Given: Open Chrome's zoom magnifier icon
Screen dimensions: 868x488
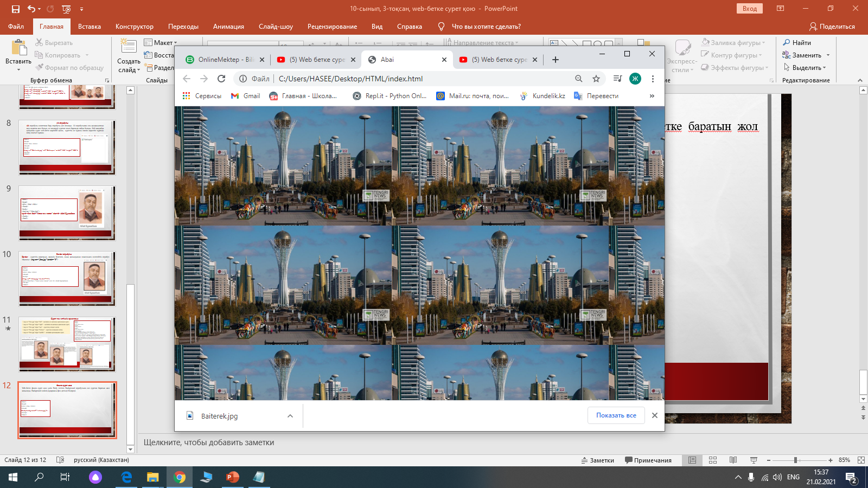Looking at the screenshot, I should 579,79.
